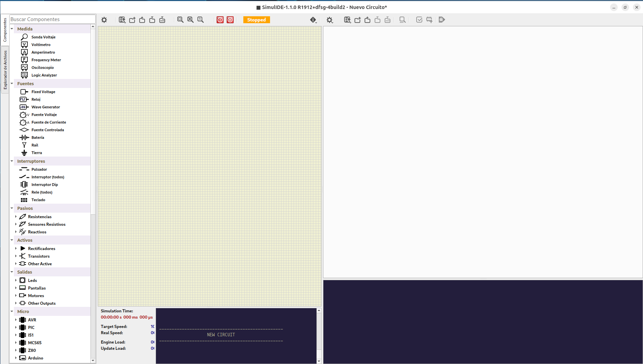Reset zoom to one-to-one
The height and width of the screenshot is (364, 643).
point(200,20)
